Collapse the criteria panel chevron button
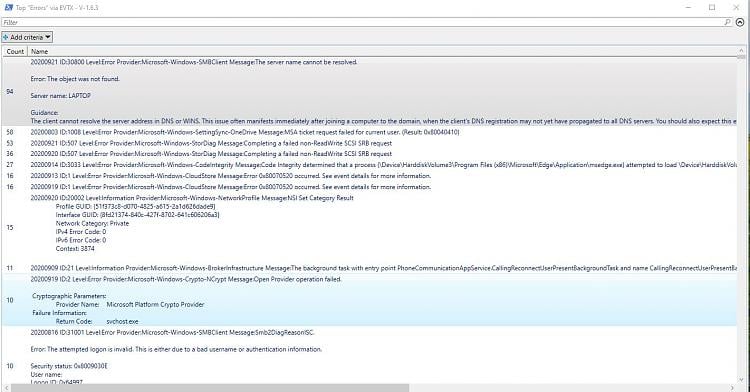This screenshot has width=750, height=392. pyautogui.click(x=740, y=22)
